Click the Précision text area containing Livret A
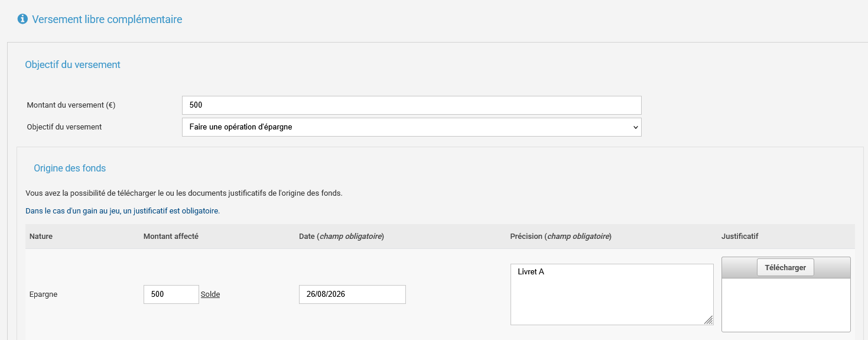 coord(612,294)
